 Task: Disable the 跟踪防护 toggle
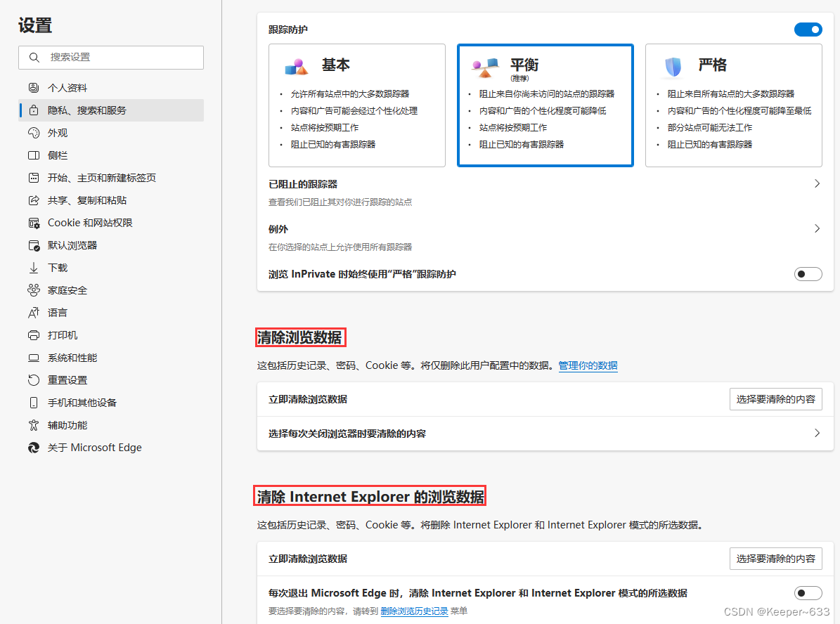pos(808,30)
